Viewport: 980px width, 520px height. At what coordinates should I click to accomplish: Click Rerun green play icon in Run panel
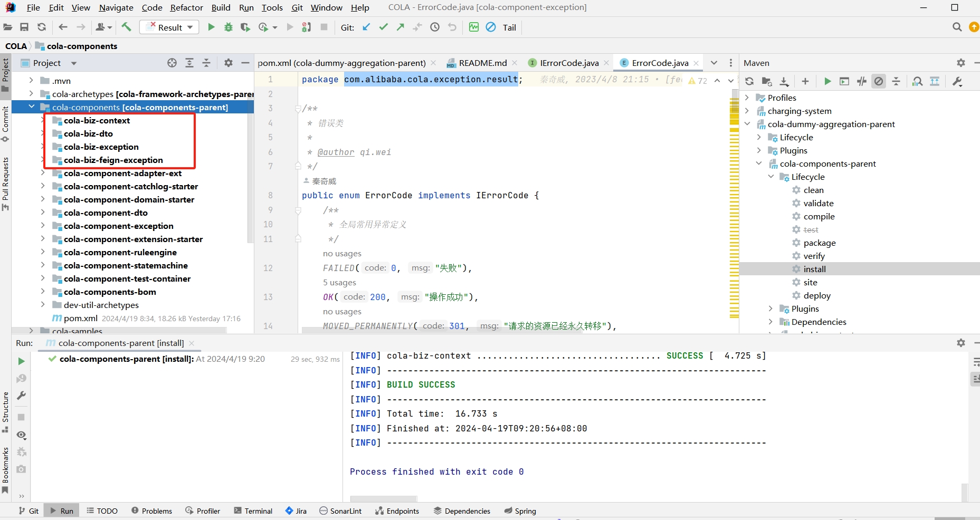point(21,361)
